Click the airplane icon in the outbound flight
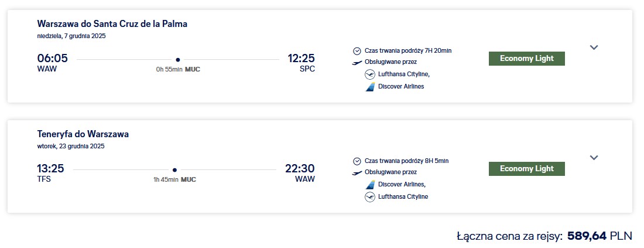The width and height of the screenshot is (644, 248). [x=357, y=63]
